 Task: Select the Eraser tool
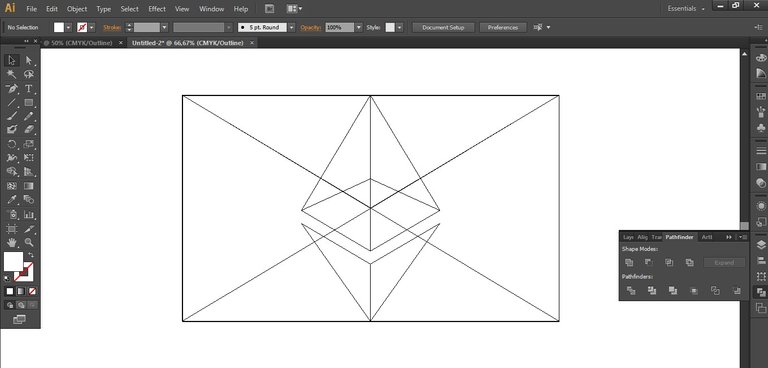point(29,130)
